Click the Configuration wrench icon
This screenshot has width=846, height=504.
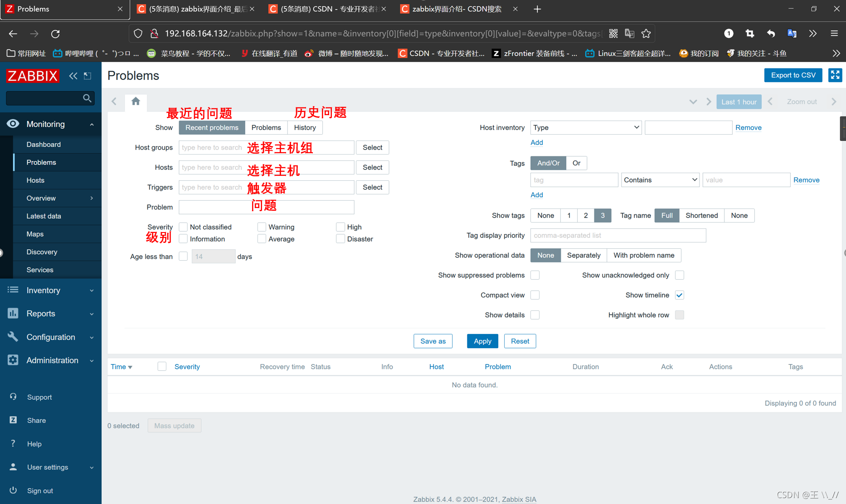(x=13, y=337)
